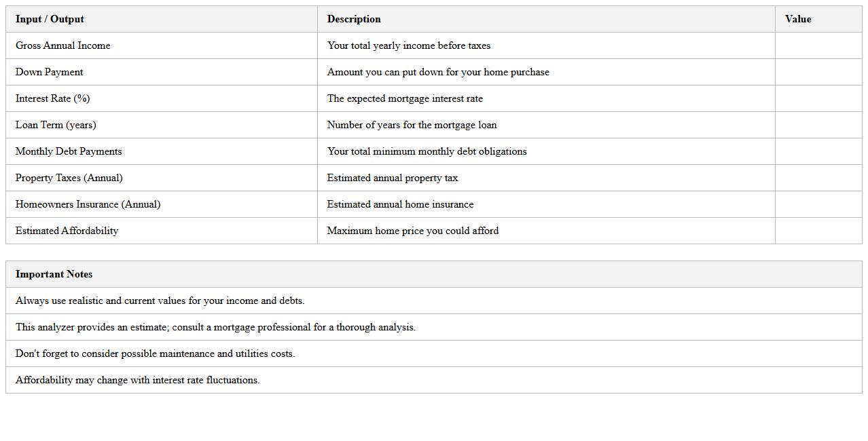The height and width of the screenshot is (441, 868).
Task: Select the Estimated Affordability value cell
Action: point(818,231)
